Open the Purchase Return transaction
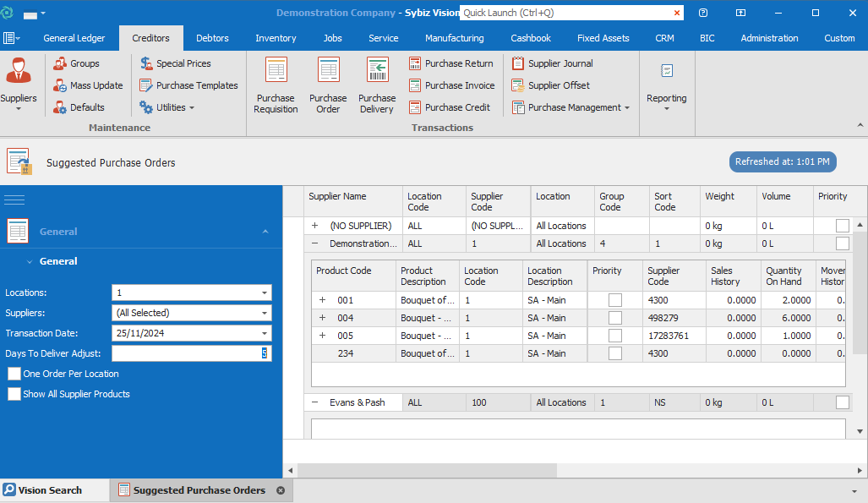This screenshot has width=868, height=503. click(x=451, y=63)
